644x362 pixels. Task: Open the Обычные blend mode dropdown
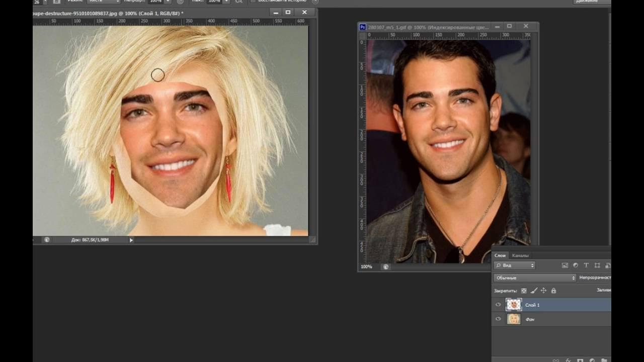pos(535,278)
